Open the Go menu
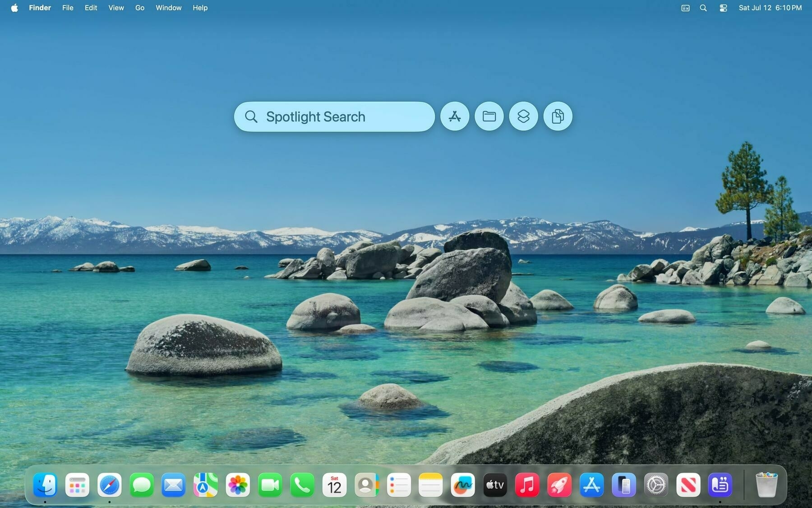Viewport: 812px width, 508px height. click(140, 8)
